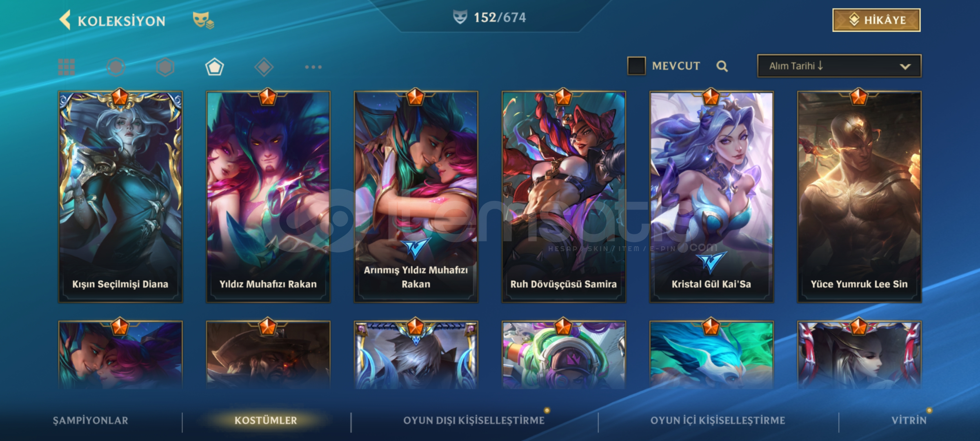Switch to Oyun Dışı Kişiselleştirme tab
Image resolution: width=980 pixels, height=441 pixels.
coord(474,420)
